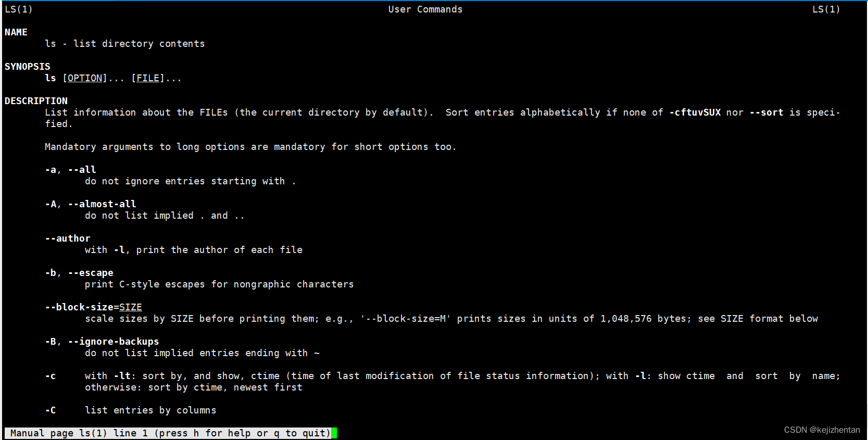This screenshot has height=440, width=868.
Task: Click 'print the author of each file' text
Action: coord(219,250)
